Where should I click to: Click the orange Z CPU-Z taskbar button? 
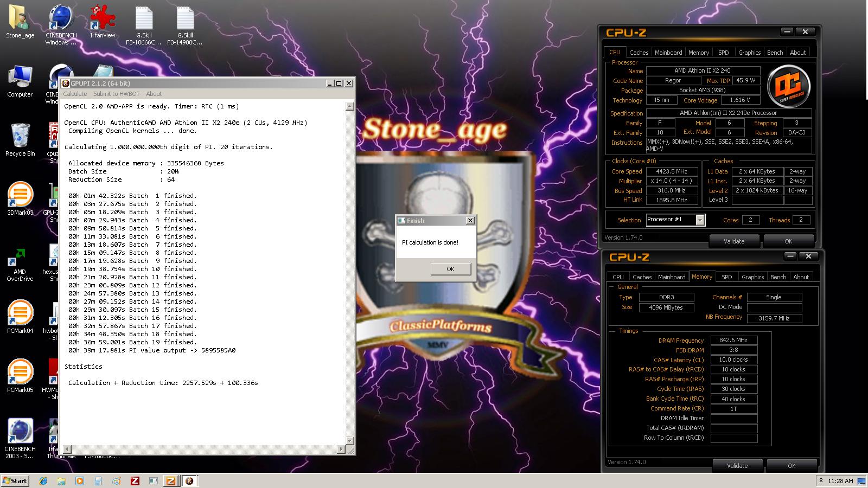tap(170, 481)
